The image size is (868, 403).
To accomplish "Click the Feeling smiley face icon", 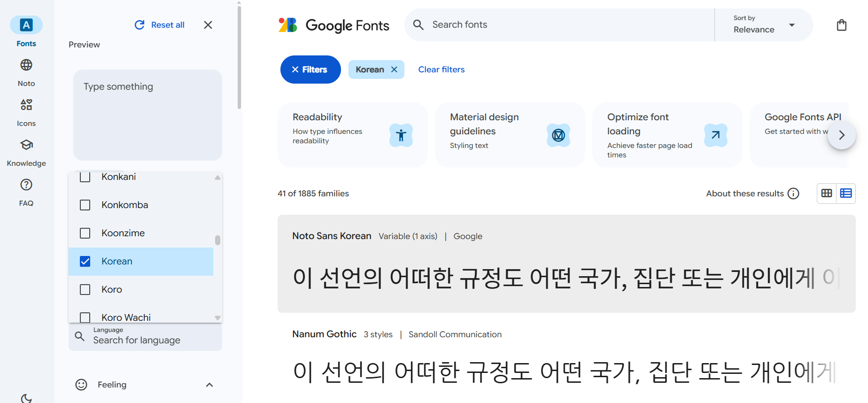I will tap(81, 385).
